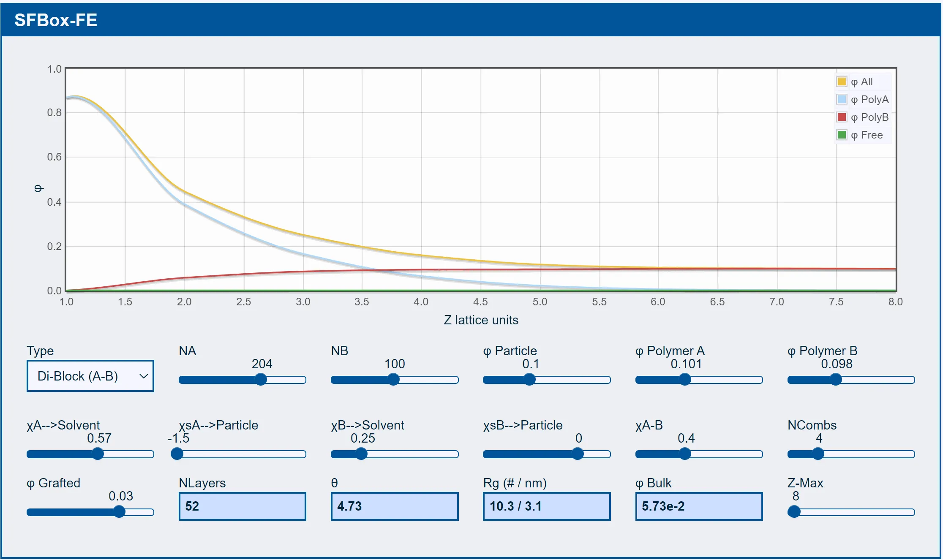943x560 pixels.
Task: Toggle the φ PolyB series label in the legend
Action: 869,117
